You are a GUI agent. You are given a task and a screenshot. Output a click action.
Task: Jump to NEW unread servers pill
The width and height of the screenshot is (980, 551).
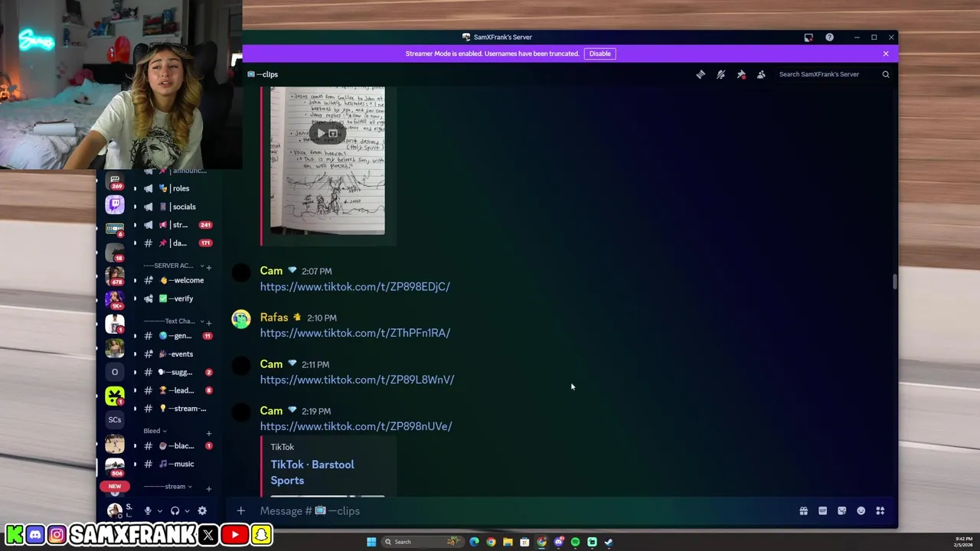pos(115,486)
